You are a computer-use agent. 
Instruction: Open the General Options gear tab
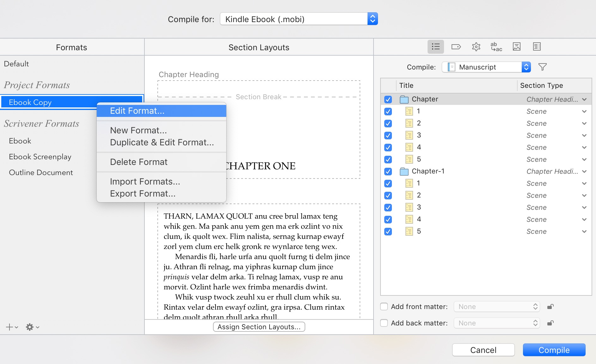[476, 47]
